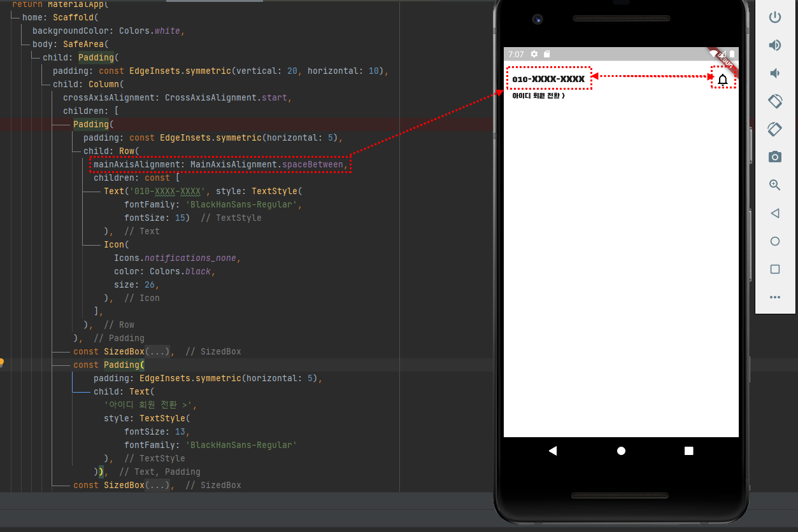Open the emulator extended controls (three dots)
The image size is (798, 532).
pos(775,297)
